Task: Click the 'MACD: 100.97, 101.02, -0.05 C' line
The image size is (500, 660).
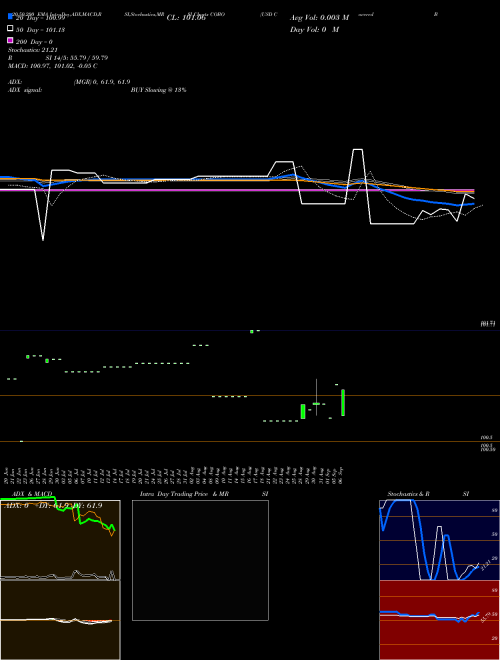Action: click(x=53, y=66)
